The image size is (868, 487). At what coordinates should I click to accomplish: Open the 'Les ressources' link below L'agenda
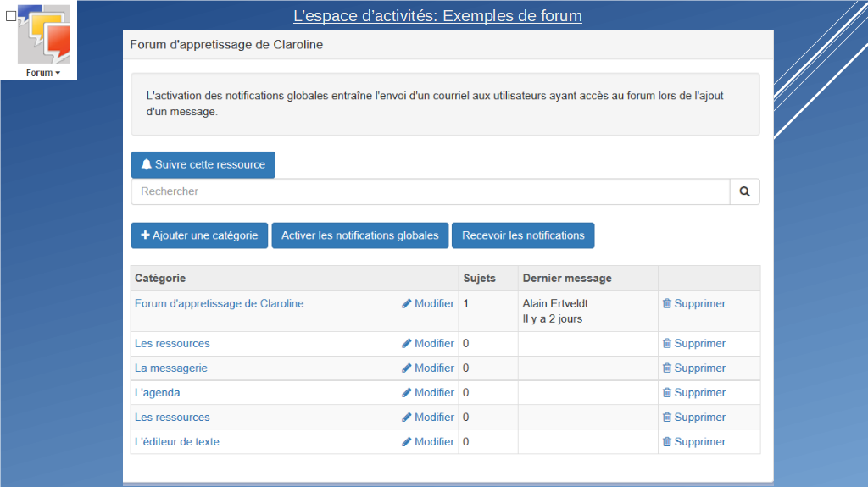(172, 418)
